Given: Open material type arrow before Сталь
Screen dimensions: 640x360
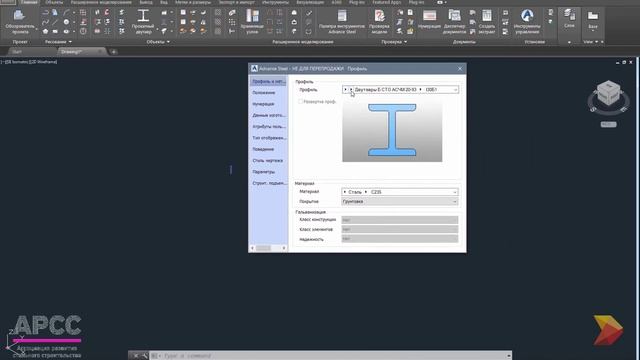Looking at the screenshot, I should click(345, 192).
